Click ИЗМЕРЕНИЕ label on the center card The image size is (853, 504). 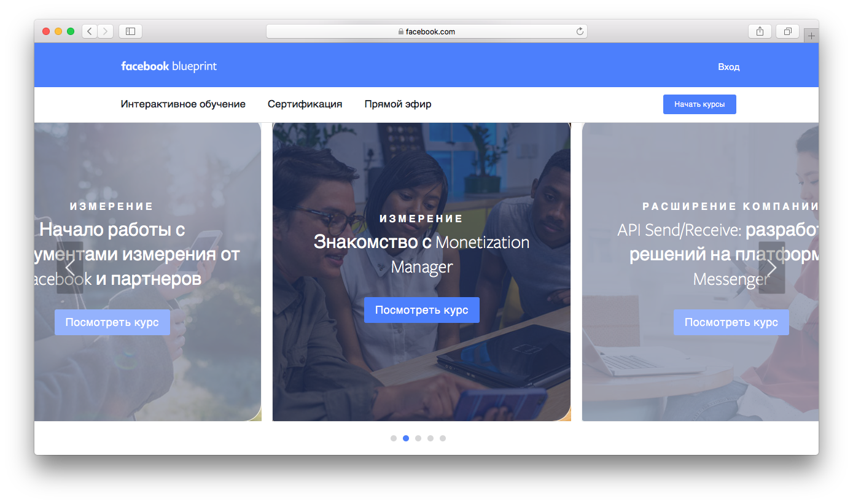tap(421, 219)
